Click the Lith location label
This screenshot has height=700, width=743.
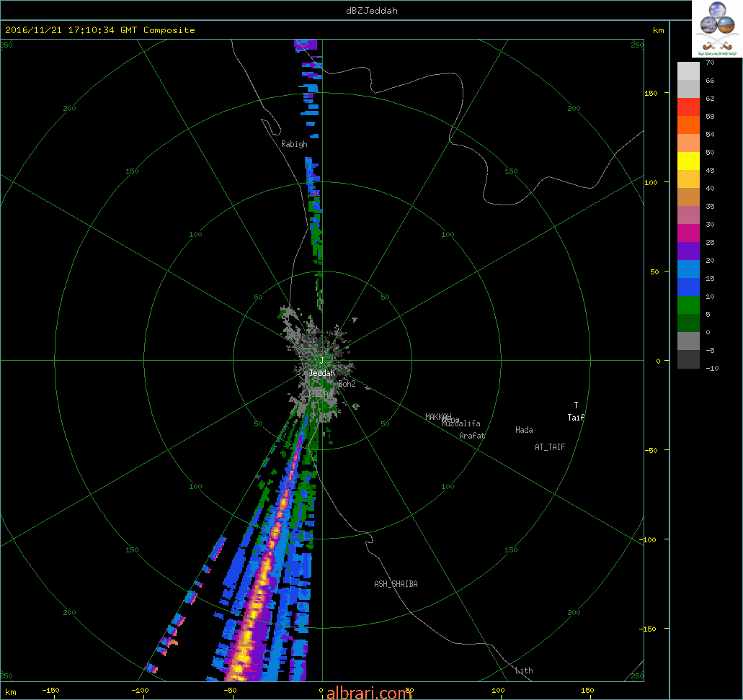(524, 670)
